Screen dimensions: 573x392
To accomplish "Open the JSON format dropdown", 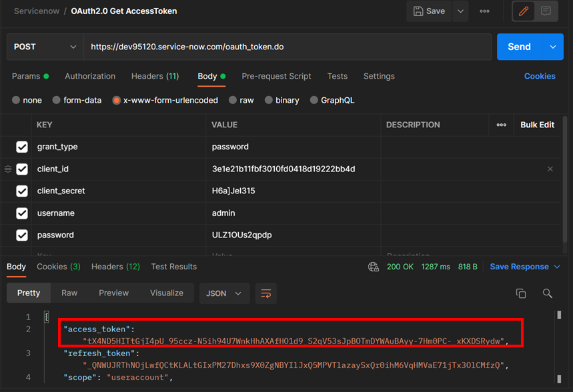I will [224, 293].
